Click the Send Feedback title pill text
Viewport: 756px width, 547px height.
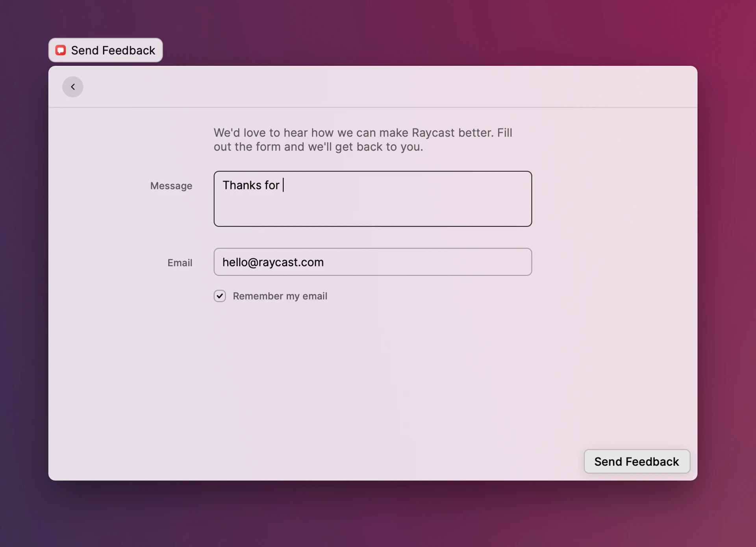pos(113,50)
